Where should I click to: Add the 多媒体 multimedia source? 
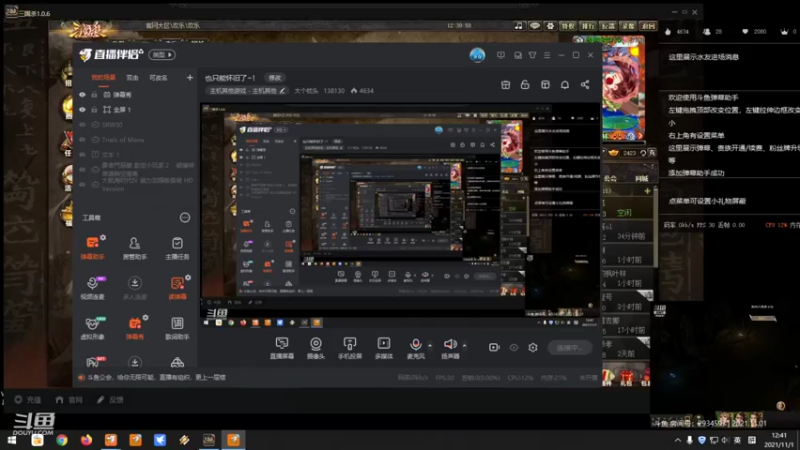[x=384, y=348]
